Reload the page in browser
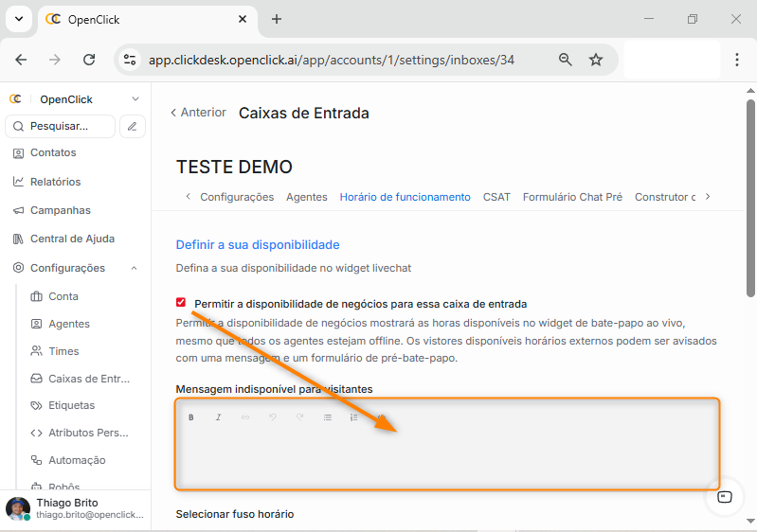Screen dimensions: 757x532 89,60
